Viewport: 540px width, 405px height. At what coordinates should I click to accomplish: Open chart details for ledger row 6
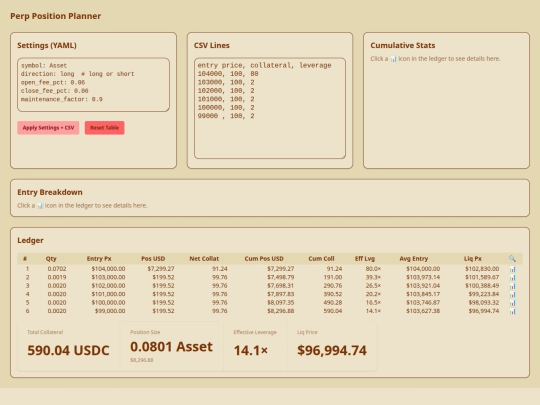point(512,311)
